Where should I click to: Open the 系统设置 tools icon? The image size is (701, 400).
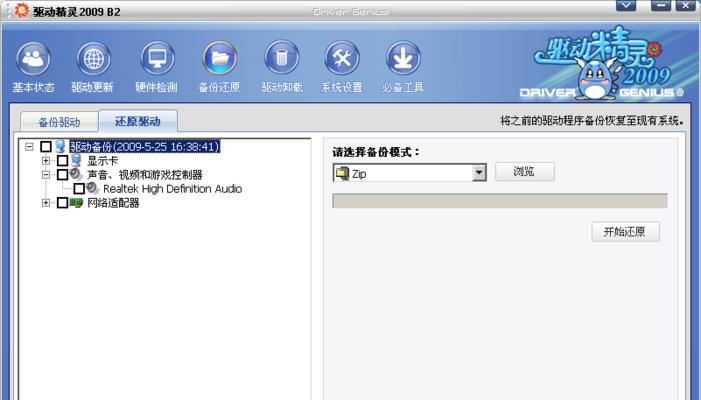coord(342,59)
